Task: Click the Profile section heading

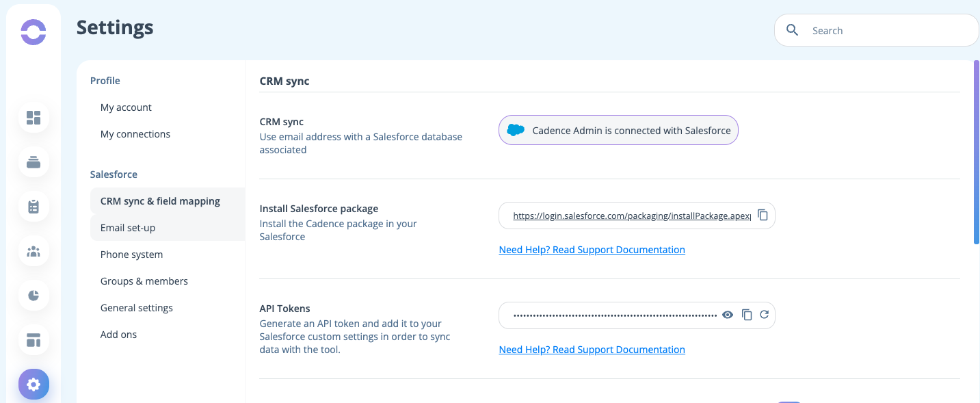Action: (x=105, y=81)
